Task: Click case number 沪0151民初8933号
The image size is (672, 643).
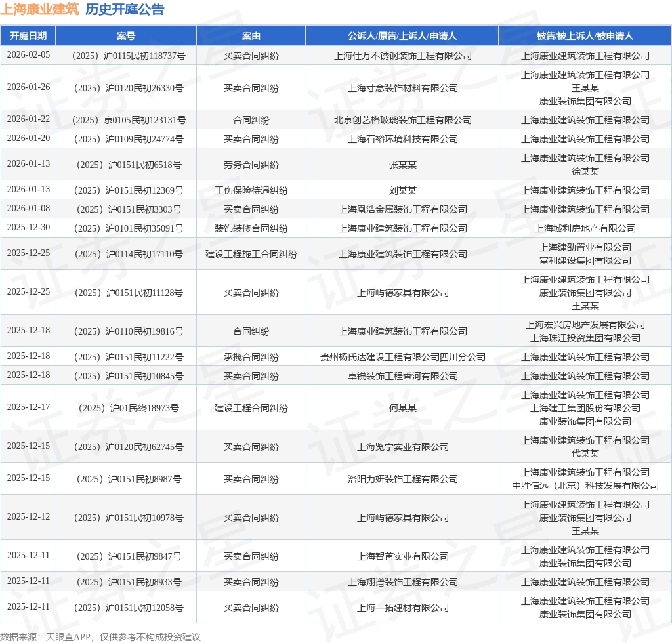Action: pyautogui.click(x=129, y=582)
